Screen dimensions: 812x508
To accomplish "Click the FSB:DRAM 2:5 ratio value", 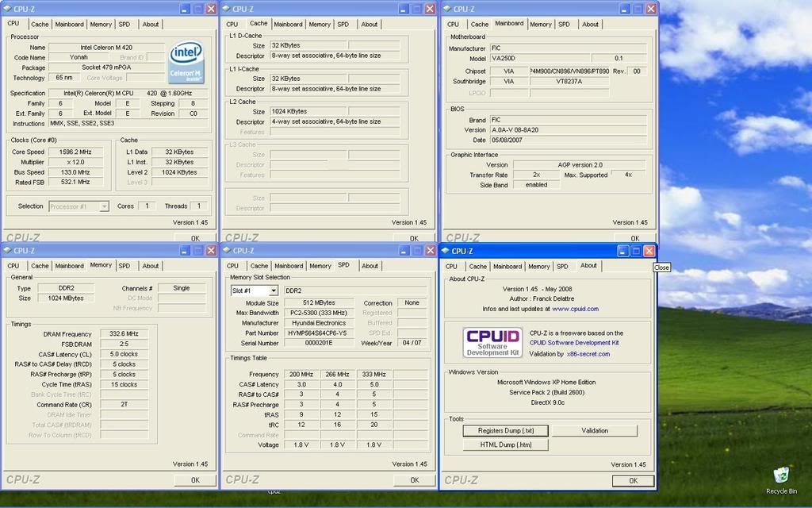I will click(x=124, y=344).
